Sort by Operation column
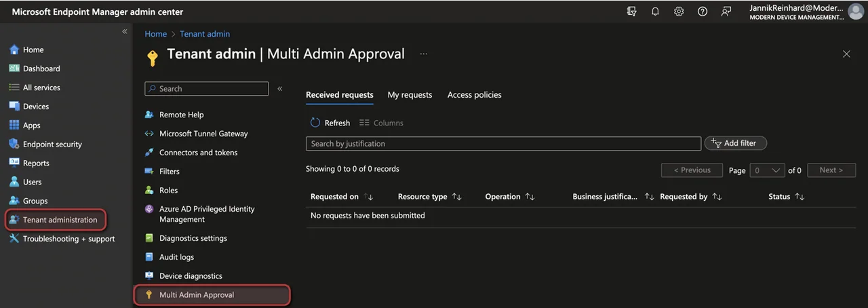 pyautogui.click(x=510, y=197)
